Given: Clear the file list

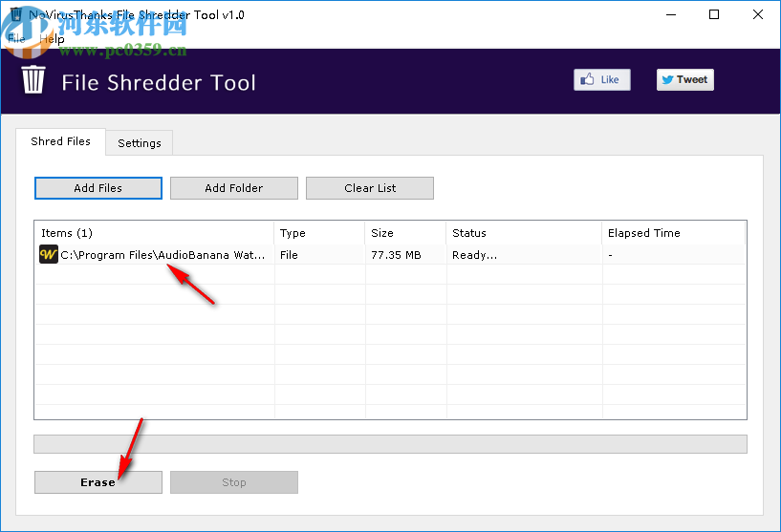Looking at the screenshot, I should pos(370,188).
